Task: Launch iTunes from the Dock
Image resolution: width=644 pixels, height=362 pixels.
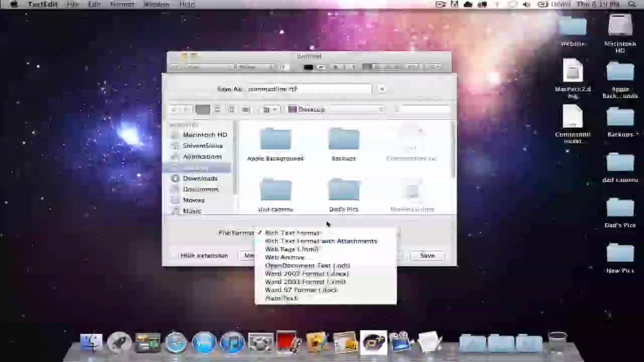Action: 232,343
